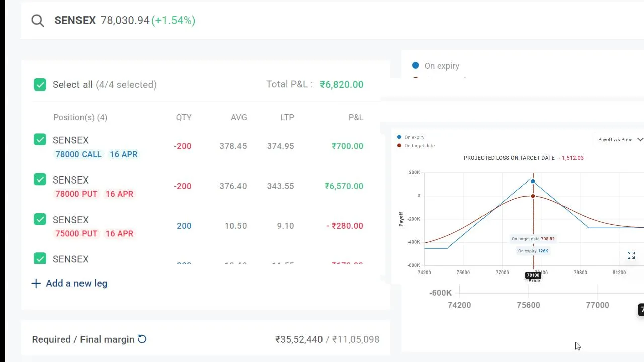Click the plus icon for new leg
This screenshot has height=362, width=644.
pos(36,283)
